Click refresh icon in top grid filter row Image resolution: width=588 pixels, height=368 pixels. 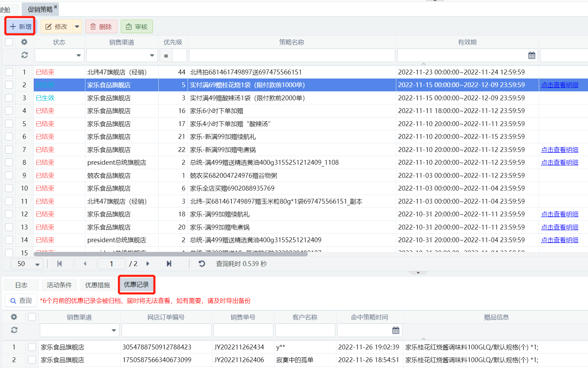[24, 55]
